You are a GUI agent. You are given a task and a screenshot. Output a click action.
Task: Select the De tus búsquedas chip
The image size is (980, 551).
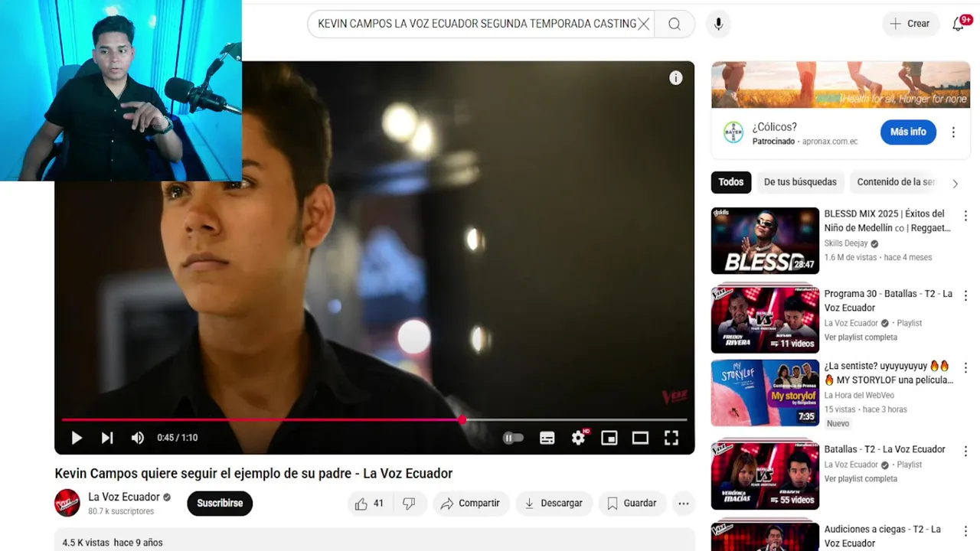click(x=800, y=182)
